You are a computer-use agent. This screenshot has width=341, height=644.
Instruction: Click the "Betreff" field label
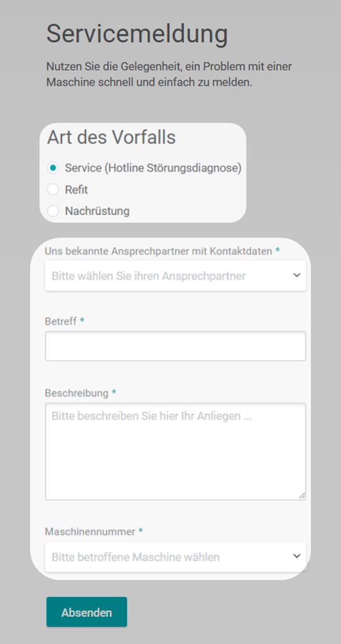pyautogui.click(x=61, y=321)
